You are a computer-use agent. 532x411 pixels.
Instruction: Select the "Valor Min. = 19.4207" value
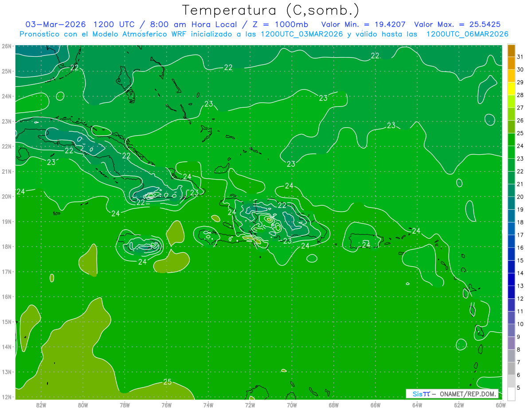[x=364, y=24]
